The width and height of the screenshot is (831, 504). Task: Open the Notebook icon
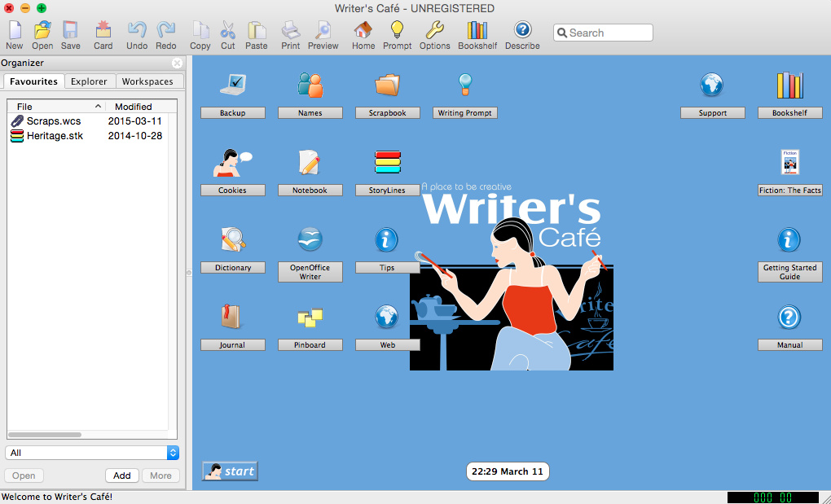[310, 162]
